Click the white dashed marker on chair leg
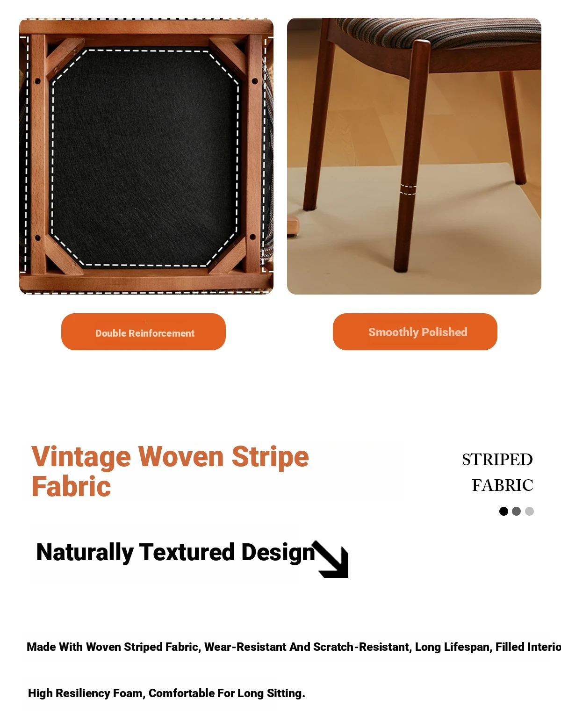 [x=408, y=189]
